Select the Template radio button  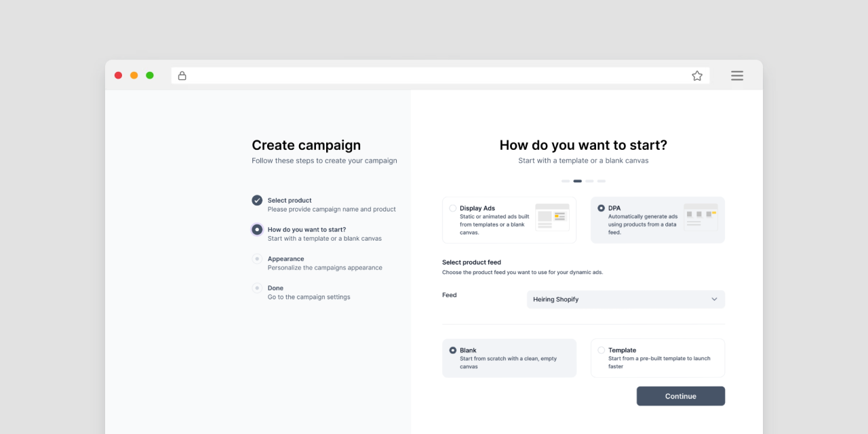tap(601, 349)
